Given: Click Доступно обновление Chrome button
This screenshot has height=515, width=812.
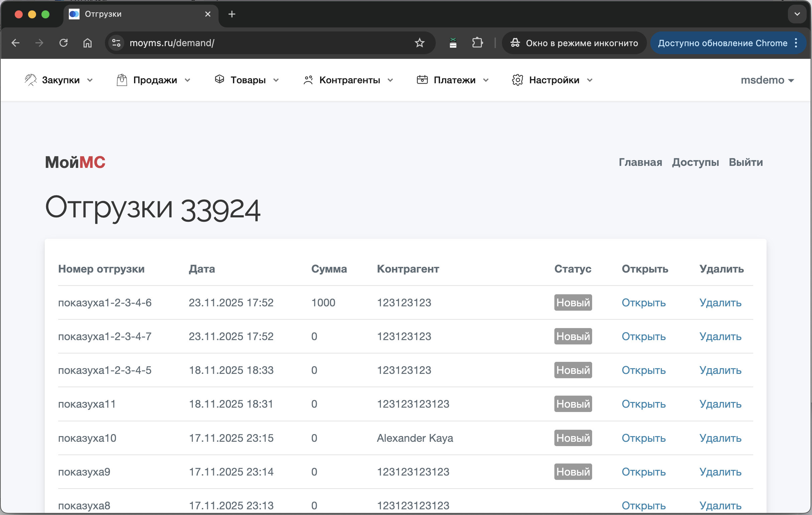Looking at the screenshot, I should (x=722, y=43).
